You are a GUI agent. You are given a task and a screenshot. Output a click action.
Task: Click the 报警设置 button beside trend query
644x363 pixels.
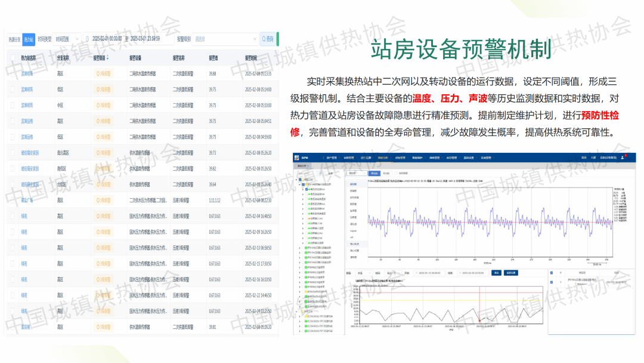click(x=510, y=273)
